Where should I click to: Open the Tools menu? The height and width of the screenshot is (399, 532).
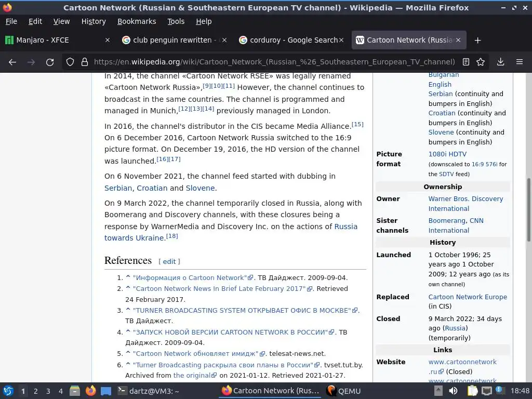tap(176, 21)
